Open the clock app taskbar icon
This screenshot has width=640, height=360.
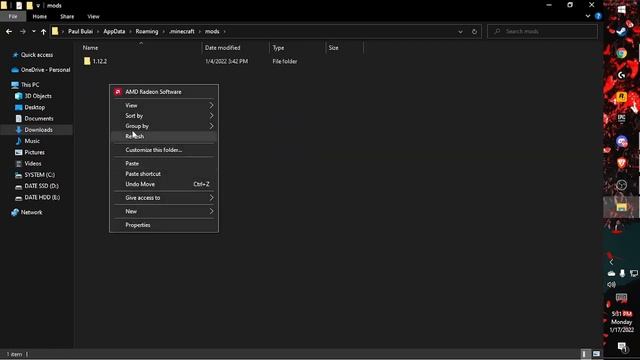(621, 185)
